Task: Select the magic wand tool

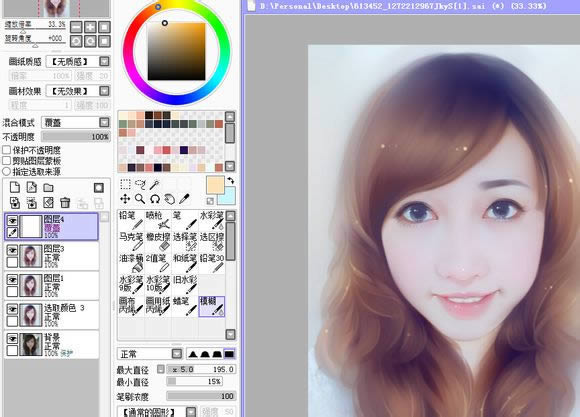Action: 155,184
